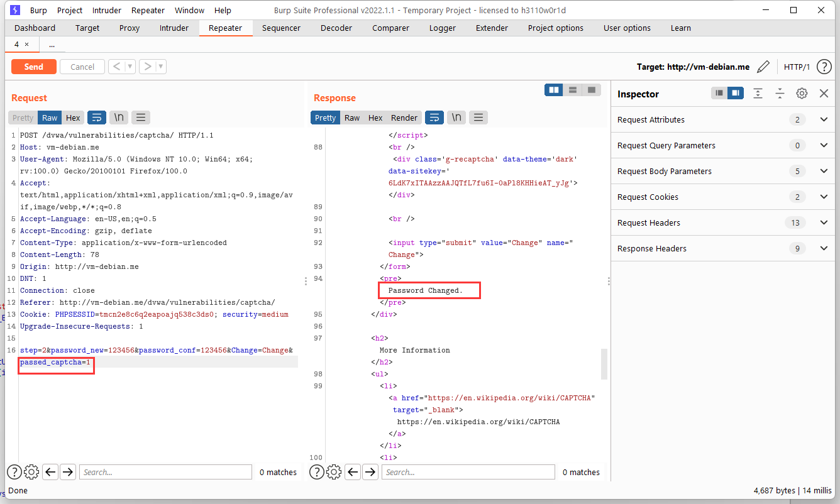Image resolution: width=840 pixels, height=504 pixels.
Task: Select Response Pretty view tab
Action: [x=325, y=118]
